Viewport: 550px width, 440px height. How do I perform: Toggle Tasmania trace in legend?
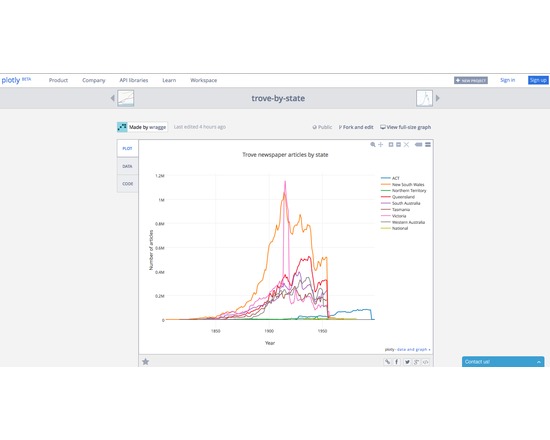395,209
